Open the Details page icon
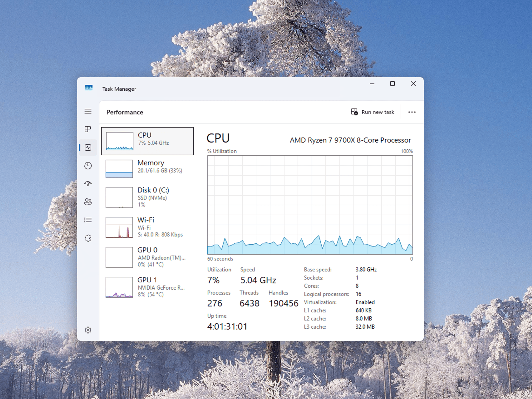This screenshot has height=399, width=532. pyautogui.click(x=88, y=220)
